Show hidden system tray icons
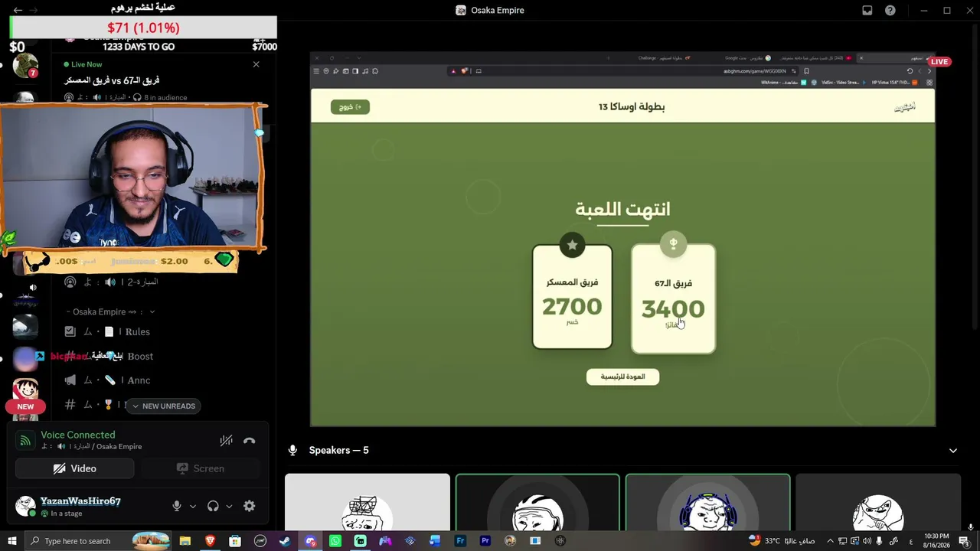The image size is (980, 551). point(830,541)
